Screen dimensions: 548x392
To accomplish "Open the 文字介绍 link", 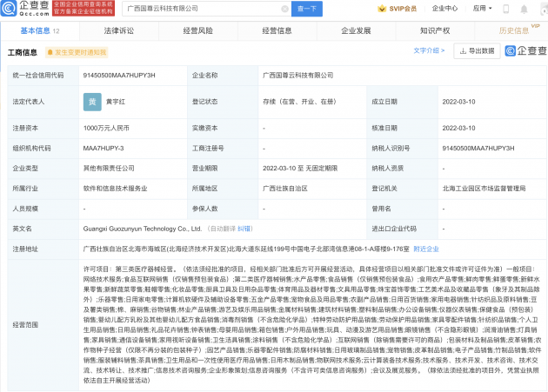I will pos(429,50).
